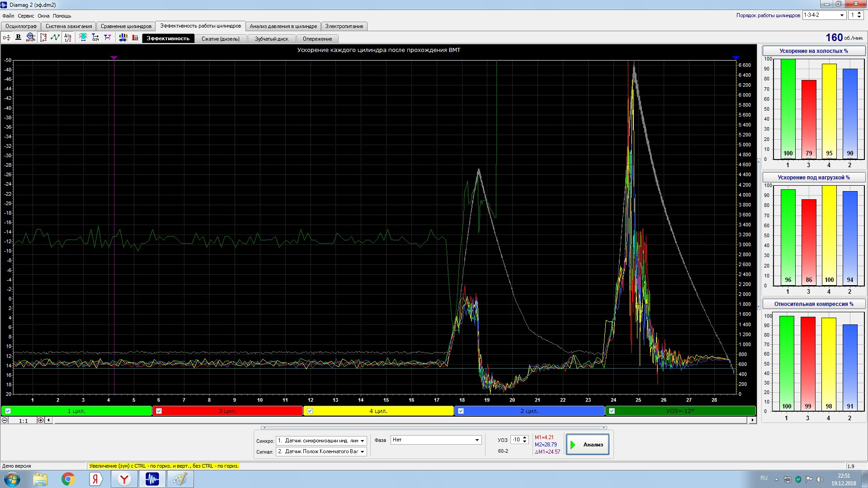Viewport: 868px width, 488px height.
Task: Open File Explorer from taskbar
Action: 40,479
